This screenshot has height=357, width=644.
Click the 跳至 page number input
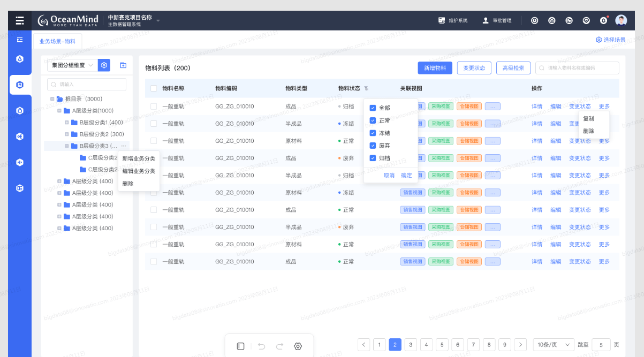pyautogui.click(x=601, y=345)
